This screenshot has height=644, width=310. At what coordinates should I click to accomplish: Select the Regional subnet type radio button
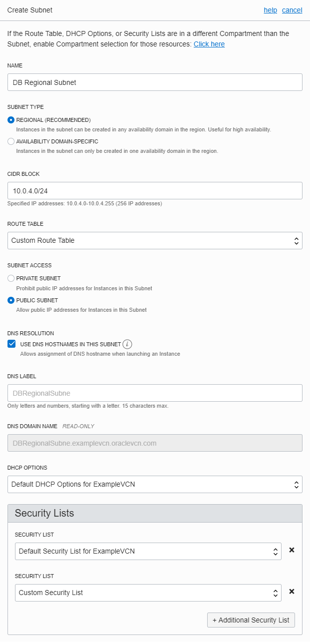11,120
